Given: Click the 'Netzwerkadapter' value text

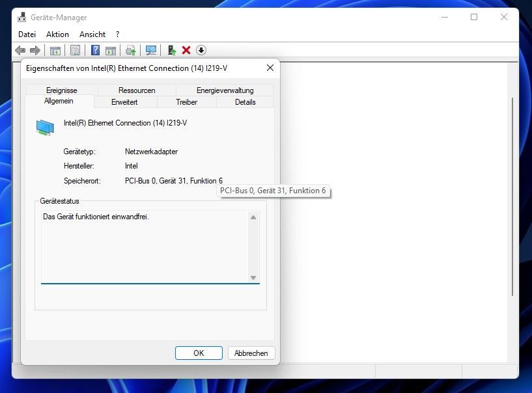Looking at the screenshot, I should pyautogui.click(x=151, y=152).
